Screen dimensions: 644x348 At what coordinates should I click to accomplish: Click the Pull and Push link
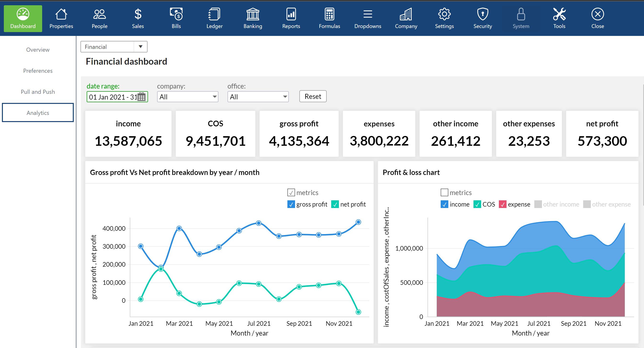tap(38, 92)
